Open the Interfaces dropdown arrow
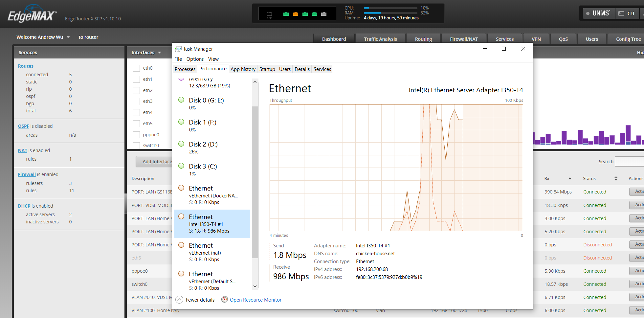644x318 pixels. (x=160, y=53)
